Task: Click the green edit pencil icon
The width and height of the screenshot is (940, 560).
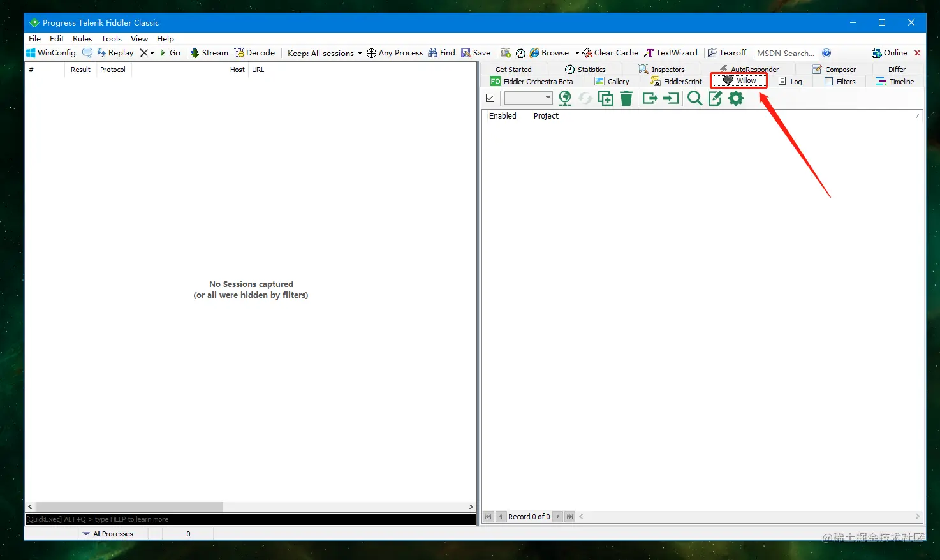Action: (x=716, y=98)
